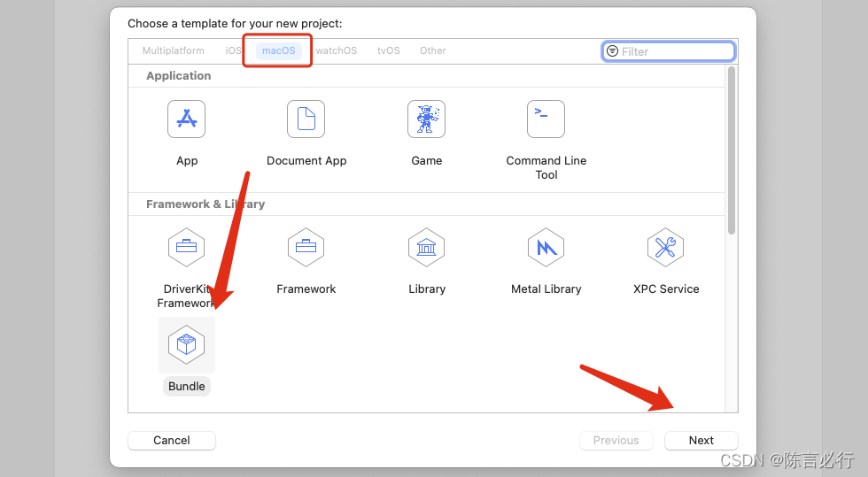Open the macOS platform tab
Screen dimensions: 868x477
tap(278, 50)
